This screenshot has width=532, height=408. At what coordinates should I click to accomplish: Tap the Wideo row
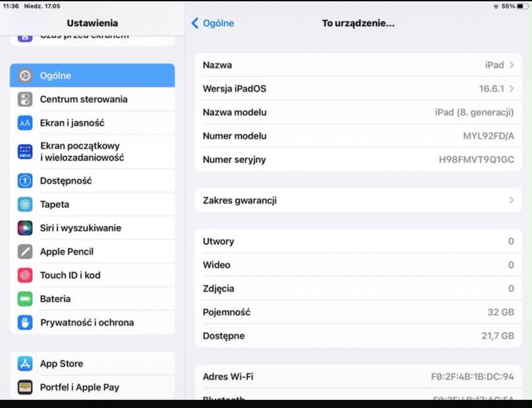tap(359, 265)
